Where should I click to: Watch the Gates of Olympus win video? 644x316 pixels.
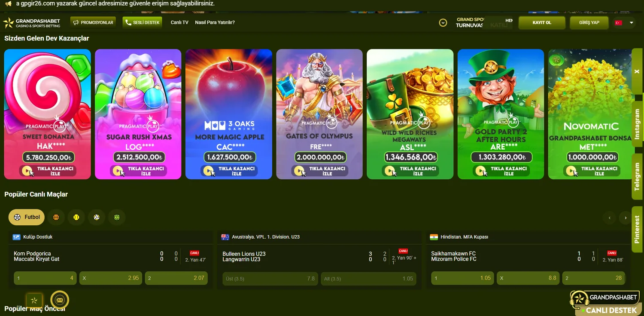point(319,171)
